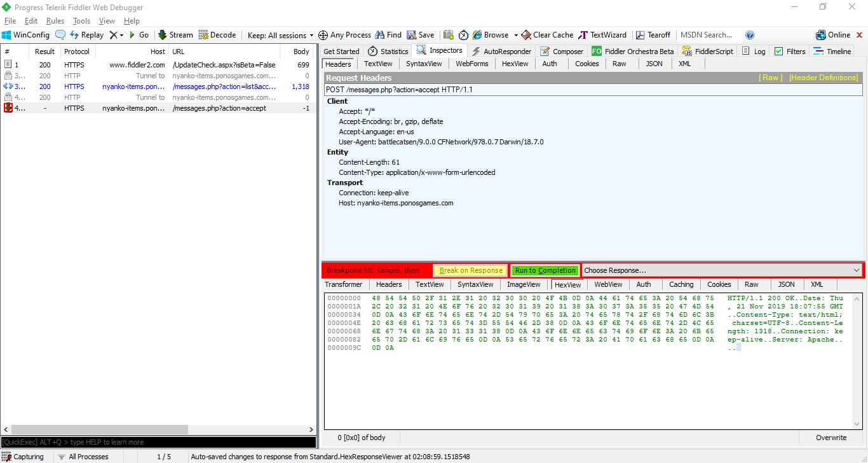The image size is (868, 463).
Task: Select response WebView tab
Action: 608,284
